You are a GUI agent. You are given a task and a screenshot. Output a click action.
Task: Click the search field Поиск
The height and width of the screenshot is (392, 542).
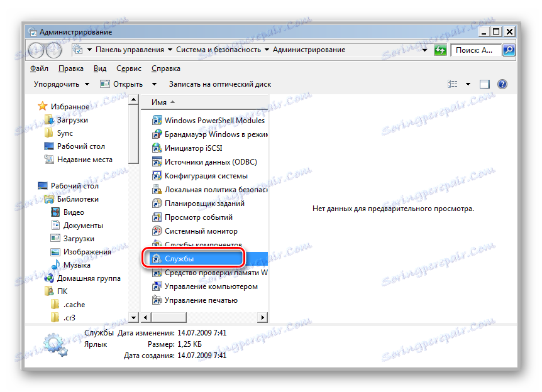475,50
